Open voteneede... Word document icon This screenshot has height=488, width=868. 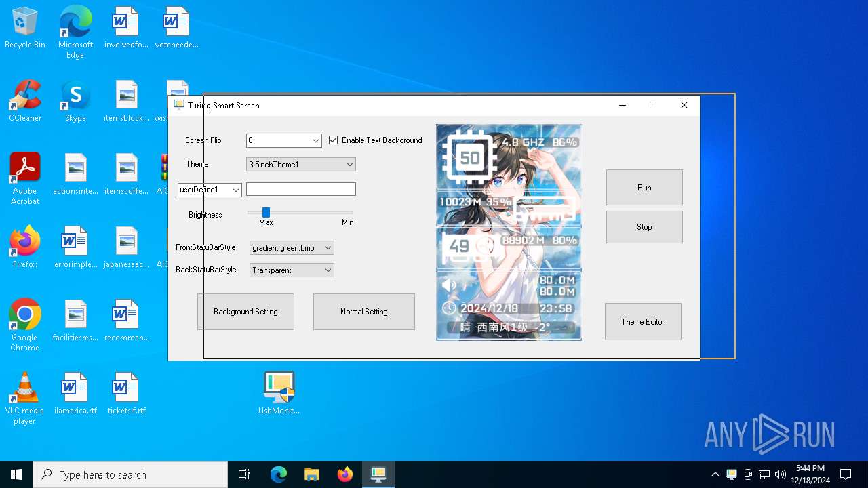click(176, 28)
